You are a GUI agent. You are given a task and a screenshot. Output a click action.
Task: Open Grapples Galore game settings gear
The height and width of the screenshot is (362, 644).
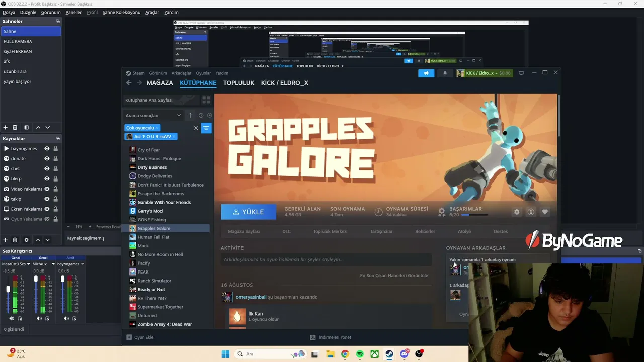[517, 212]
